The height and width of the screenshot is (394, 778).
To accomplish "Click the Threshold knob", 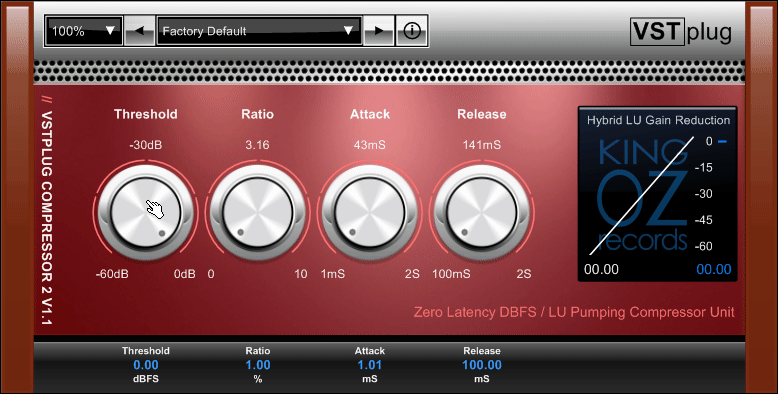I will (x=145, y=212).
